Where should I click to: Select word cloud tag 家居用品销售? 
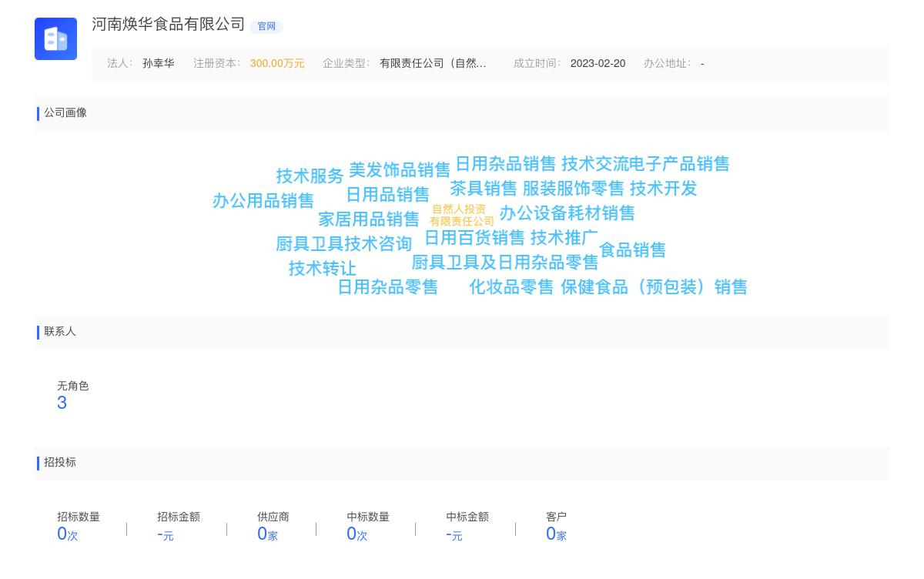(369, 219)
